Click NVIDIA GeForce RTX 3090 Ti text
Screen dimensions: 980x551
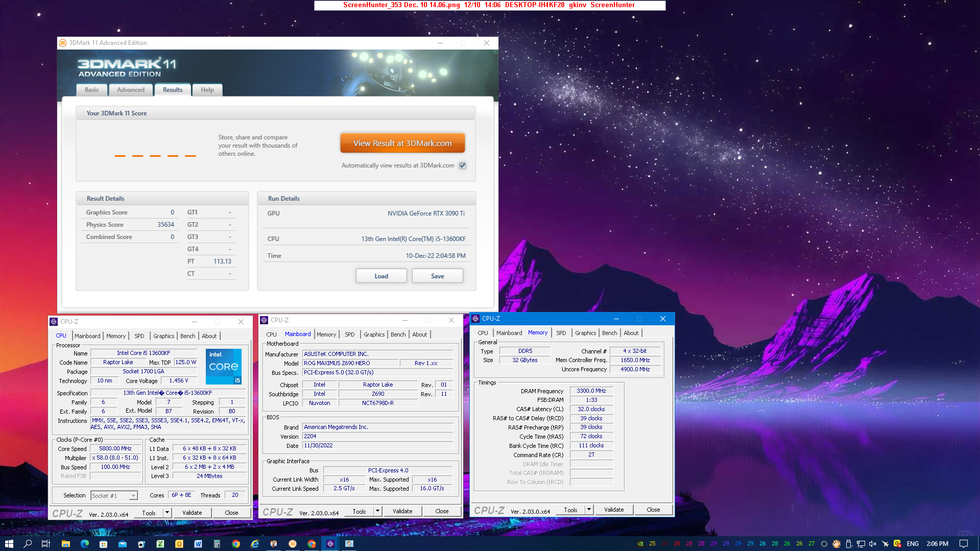426,213
